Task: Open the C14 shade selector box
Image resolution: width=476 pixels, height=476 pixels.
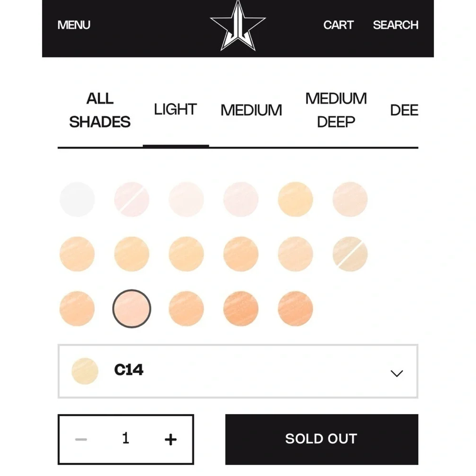Action: (238, 371)
